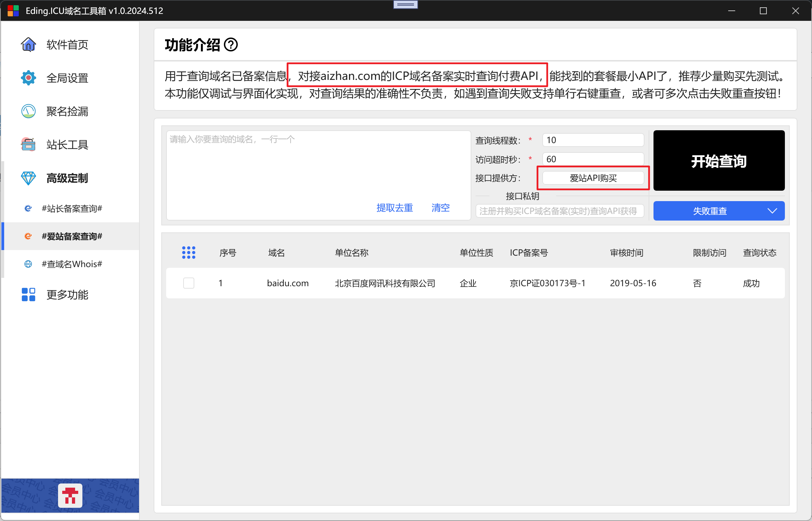Image resolution: width=812 pixels, height=521 pixels.
Task: Minimize the Eding.ICU window
Action: pos(731,11)
